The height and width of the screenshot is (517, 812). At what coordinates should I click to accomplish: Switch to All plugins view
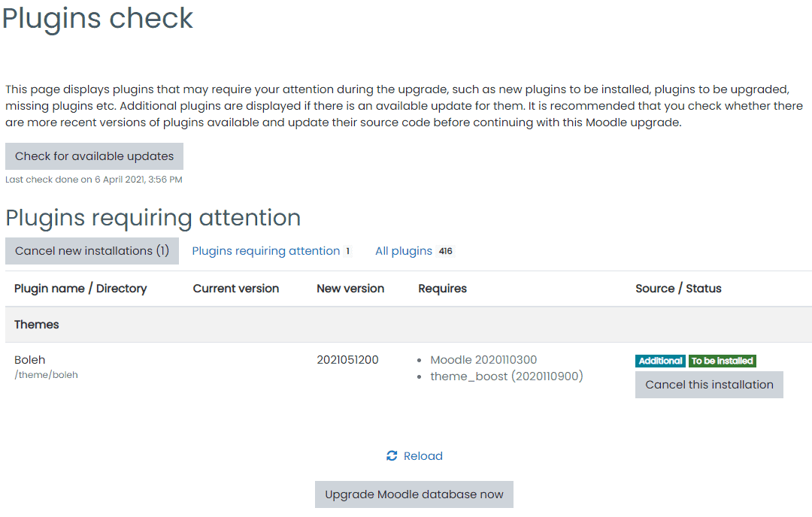click(x=404, y=251)
